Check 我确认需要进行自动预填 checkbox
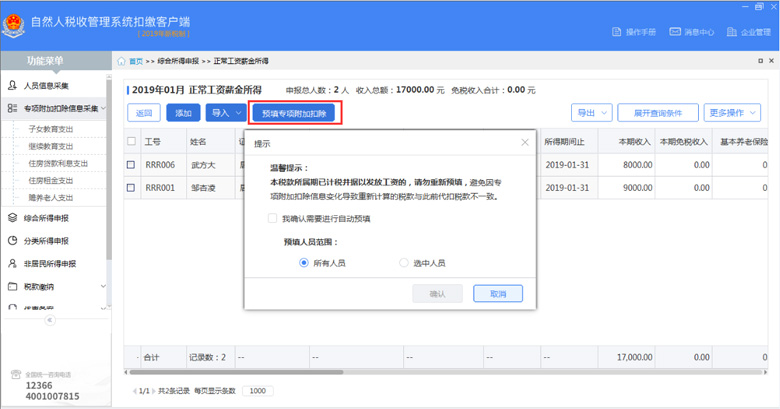 point(273,218)
